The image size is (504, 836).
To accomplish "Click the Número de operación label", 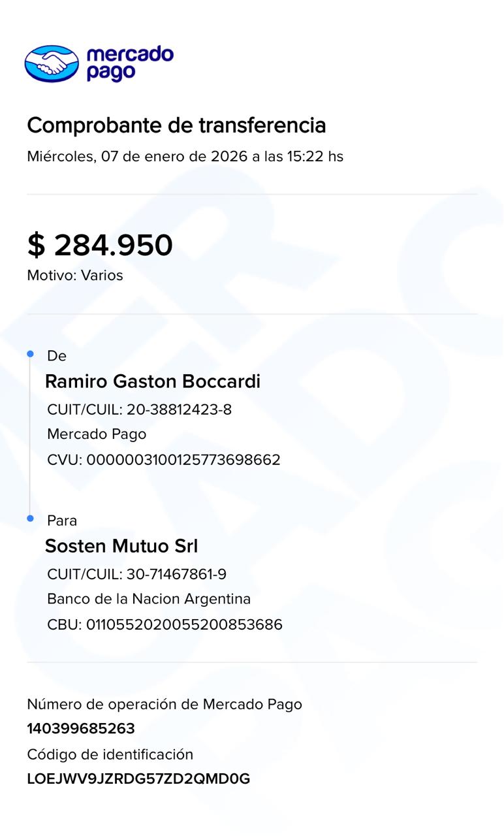I will coord(165,704).
